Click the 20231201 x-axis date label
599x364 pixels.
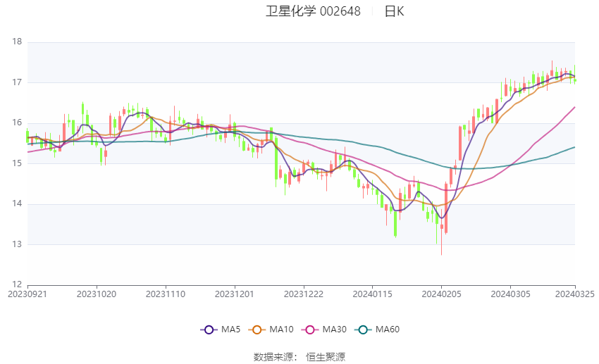[x=234, y=294]
